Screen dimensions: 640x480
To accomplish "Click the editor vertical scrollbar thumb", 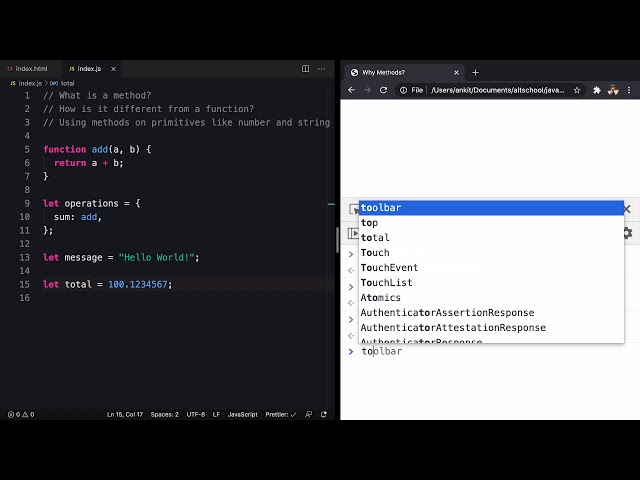I will click(338, 240).
